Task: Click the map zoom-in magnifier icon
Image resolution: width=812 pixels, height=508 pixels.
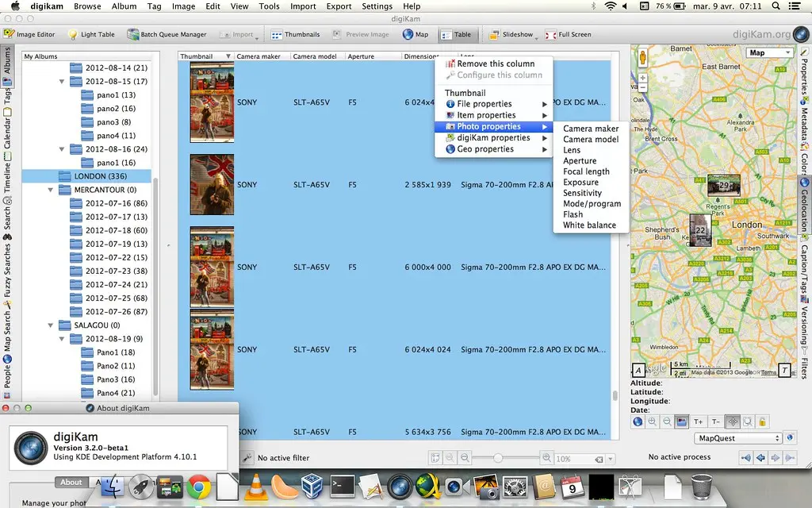Action: (652, 422)
